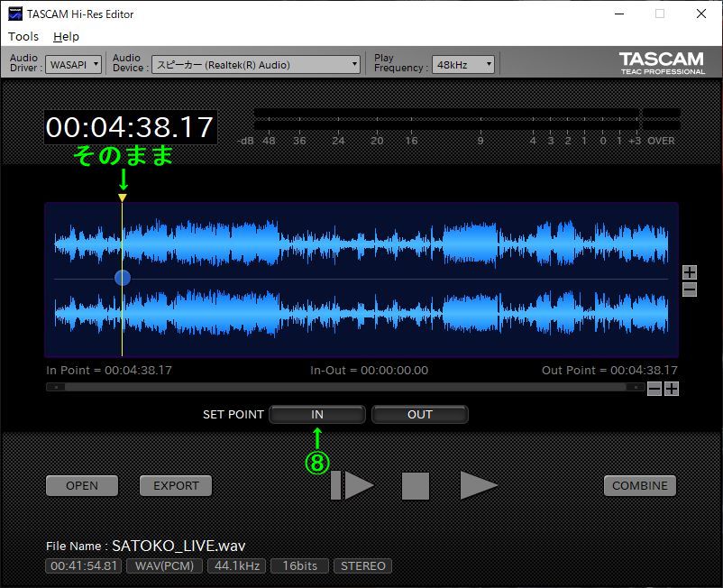Open the Audio Device speaker dropdown
Screen dimensions: 723x588
(x=256, y=65)
